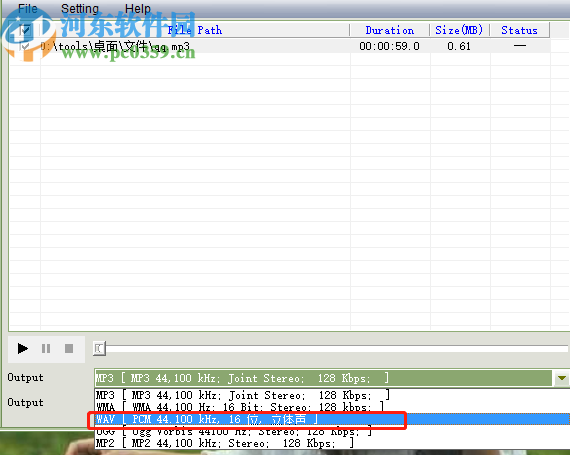Image resolution: width=570 pixels, height=455 pixels.
Task: Click the 0.61 size cell
Action: [x=459, y=47]
